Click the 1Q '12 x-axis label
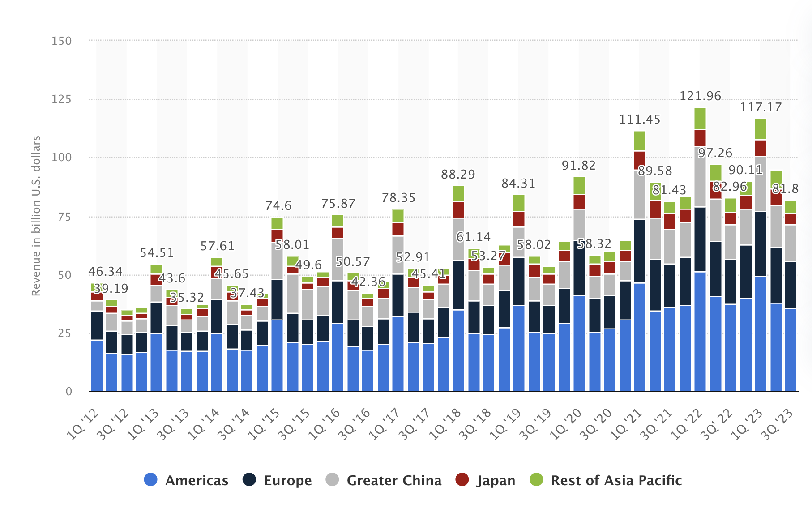Viewport: 812px width, 521px height. (x=83, y=423)
